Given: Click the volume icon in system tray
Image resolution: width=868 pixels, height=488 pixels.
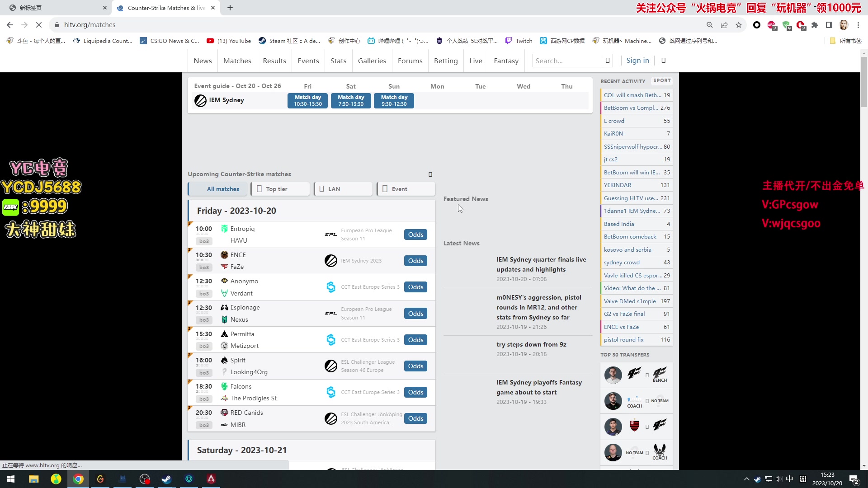Looking at the screenshot, I should pos(778,479).
